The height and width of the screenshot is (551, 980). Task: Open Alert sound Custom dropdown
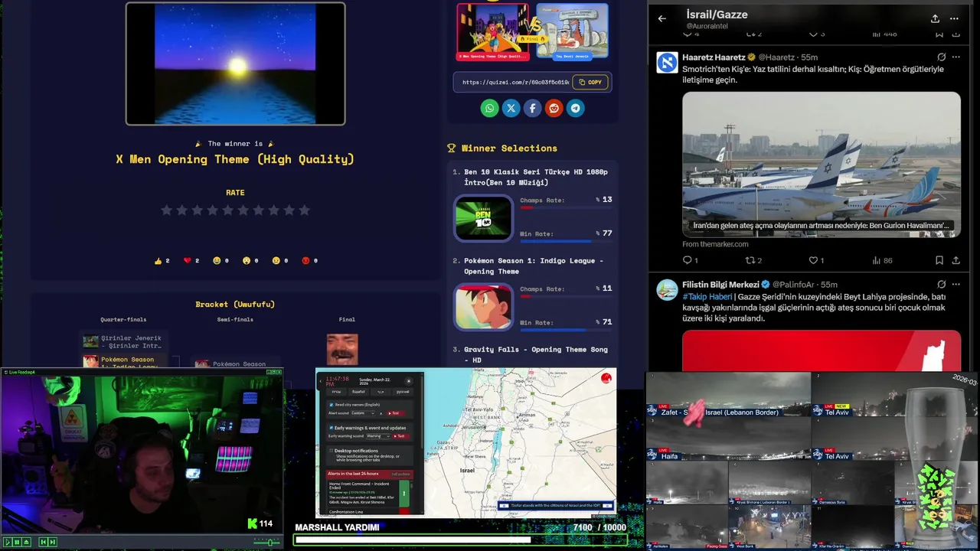[x=363, y=413]
